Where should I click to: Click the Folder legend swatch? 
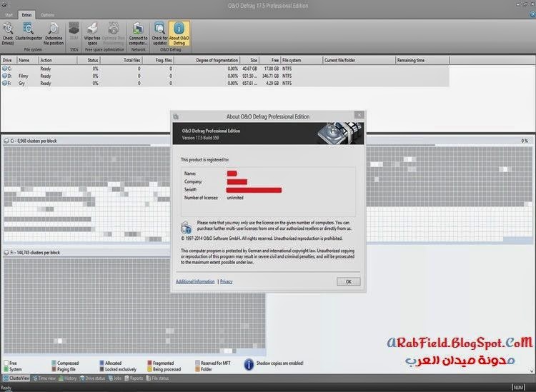click(197, 369)
